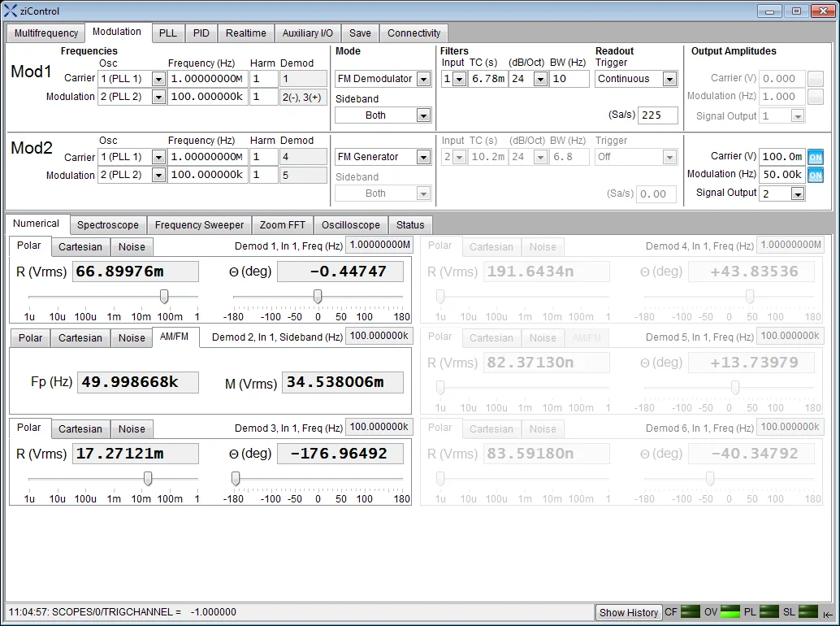The height and width of the screenshot is (626, 840).
Task: Click Mod1 Carrier frequency input field
Action: [207, 79]
